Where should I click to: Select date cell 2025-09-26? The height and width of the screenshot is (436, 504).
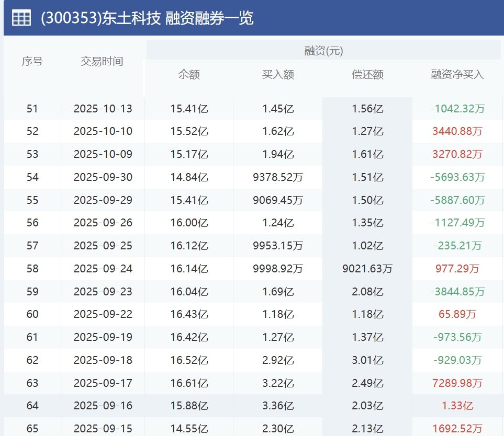coord(103,223)
